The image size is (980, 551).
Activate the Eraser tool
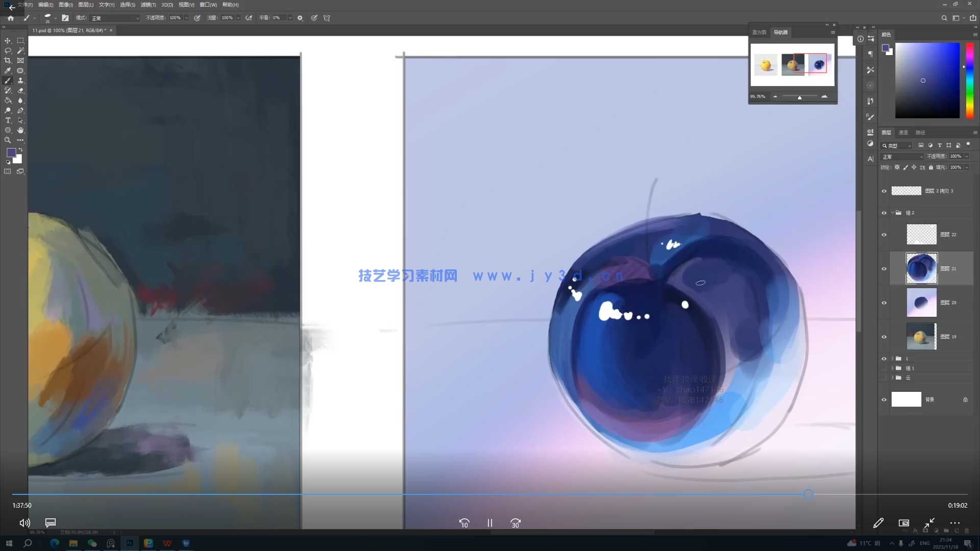click(x=20, y=90)
